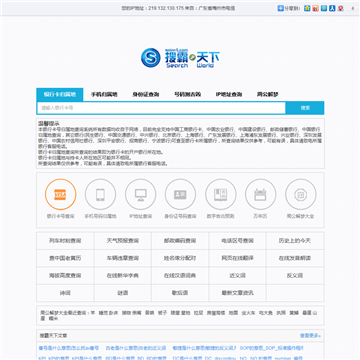Focus the bank card number input field
The width and height of the screenshot is (360, 360).
161,108
